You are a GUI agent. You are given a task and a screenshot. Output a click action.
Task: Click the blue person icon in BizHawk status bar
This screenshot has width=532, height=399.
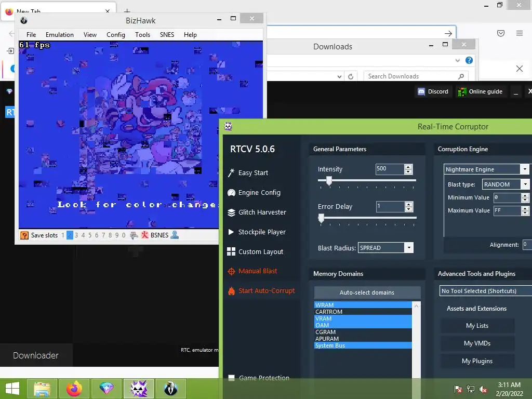[175, 235]
